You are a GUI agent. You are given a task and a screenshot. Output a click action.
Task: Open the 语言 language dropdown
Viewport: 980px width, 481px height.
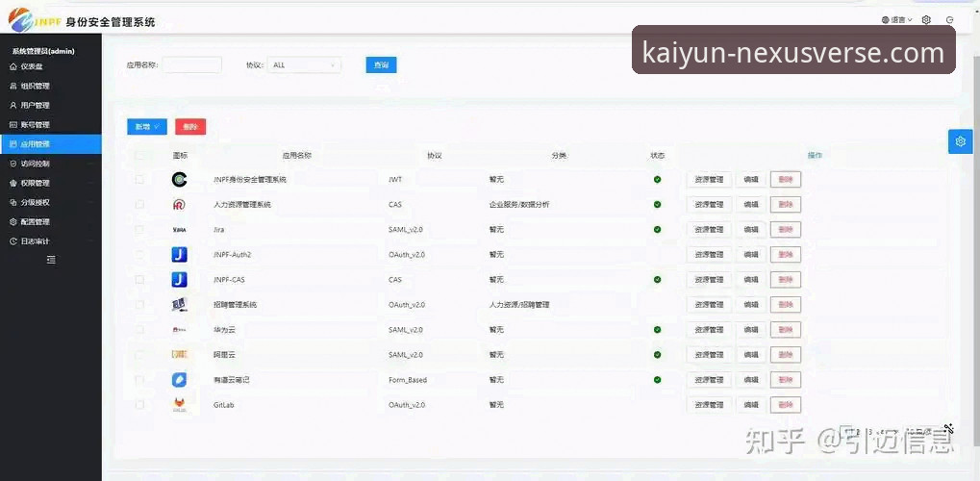coord(897,20)
